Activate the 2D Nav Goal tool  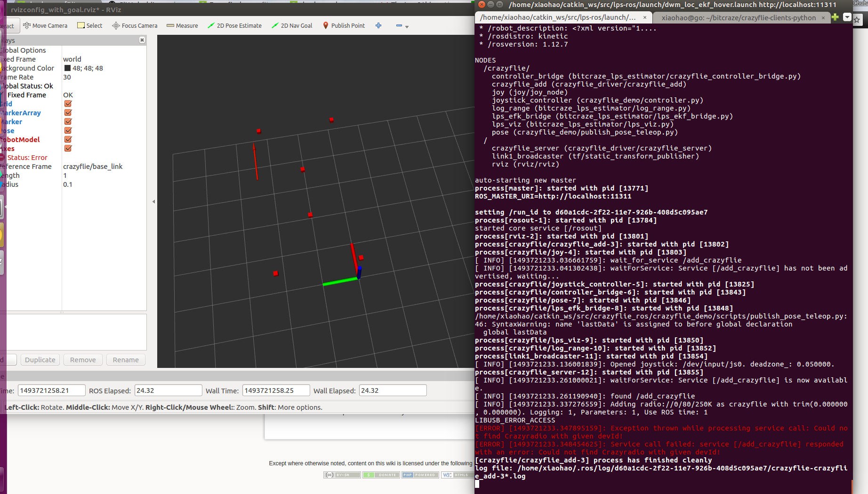[292, 25]
